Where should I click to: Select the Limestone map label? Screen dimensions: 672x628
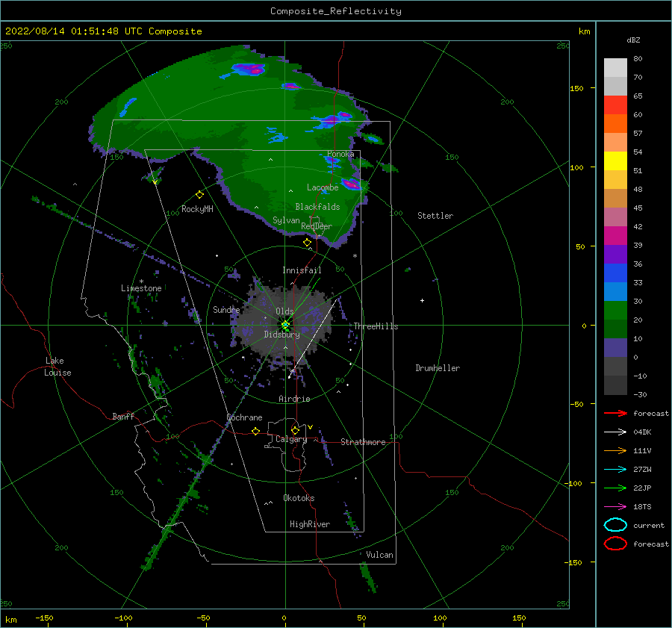point(141,288)
